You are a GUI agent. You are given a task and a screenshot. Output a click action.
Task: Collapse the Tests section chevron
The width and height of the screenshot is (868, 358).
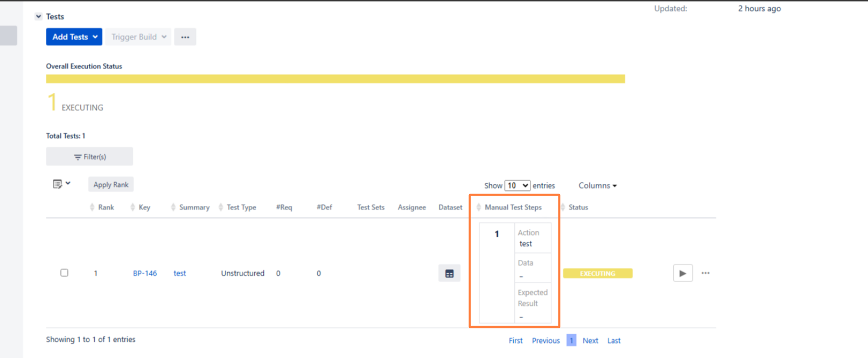coord(38,17)
